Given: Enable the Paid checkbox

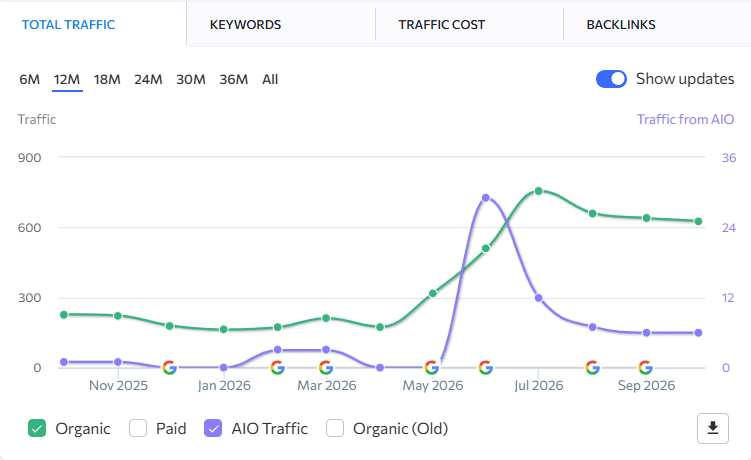Looking at the screenshot, I should click(138, 428).
